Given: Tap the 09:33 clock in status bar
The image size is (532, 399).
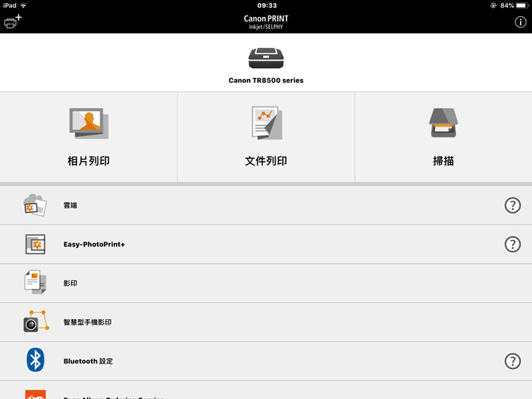Looking at the screenshot, I should coord(267,5).
